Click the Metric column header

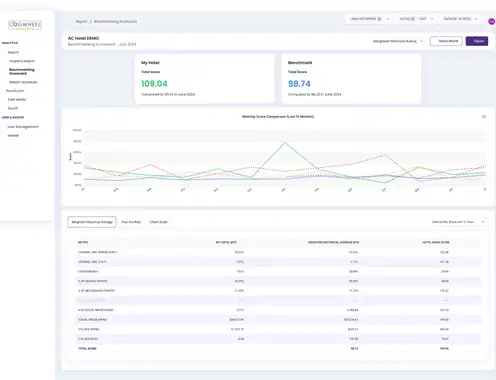click(83, 242)
